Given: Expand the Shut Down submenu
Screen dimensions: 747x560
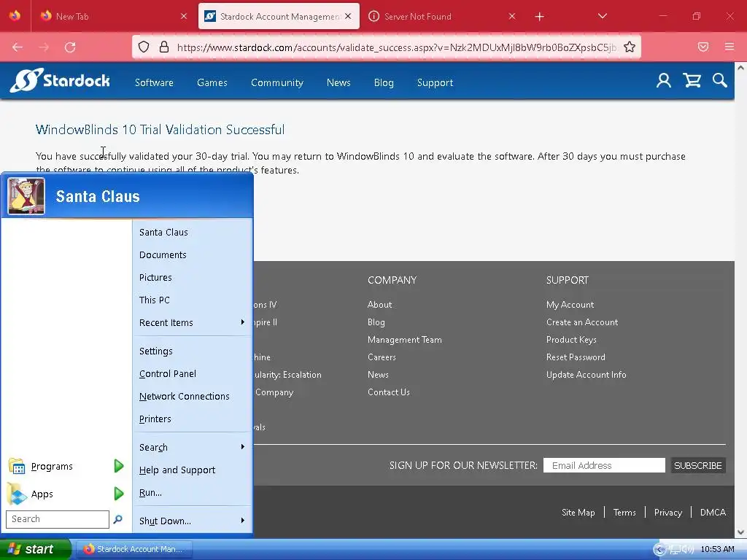Looking at the screenshot, I should (x=242, y=521).
